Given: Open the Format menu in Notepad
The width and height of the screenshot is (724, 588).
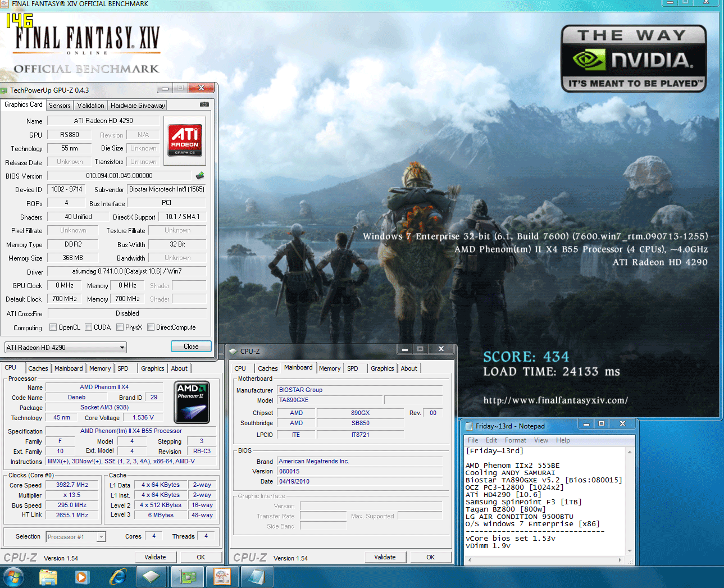Looking at the screenshot, I should 516,440.
